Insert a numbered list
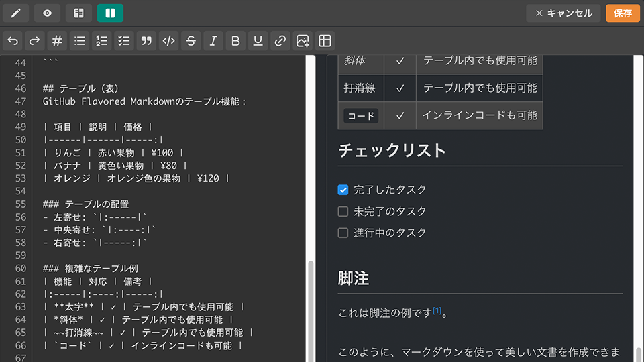644x362 pixels. pyautogui.click(x=101, y=41)
